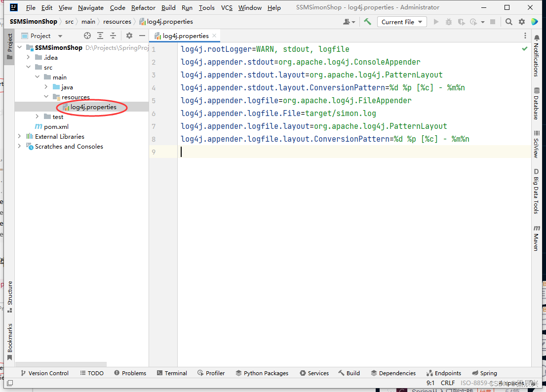Open editor tab options three-dots menu
The height and width of the screenshot is (392, 546).
525,36
